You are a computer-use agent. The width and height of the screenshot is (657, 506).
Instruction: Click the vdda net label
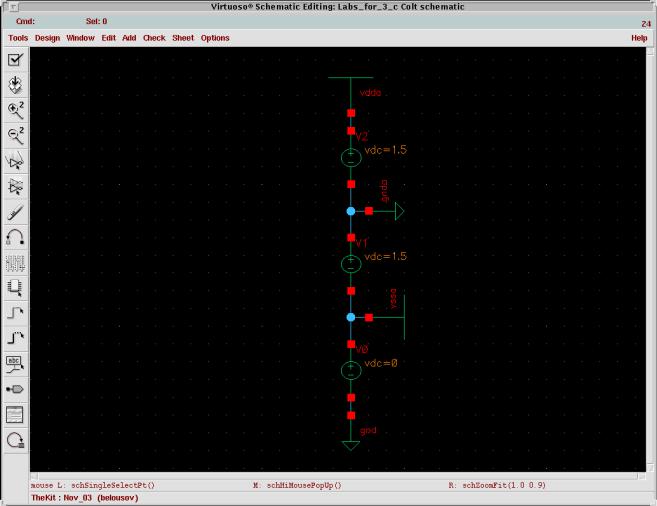pos(370,93)
